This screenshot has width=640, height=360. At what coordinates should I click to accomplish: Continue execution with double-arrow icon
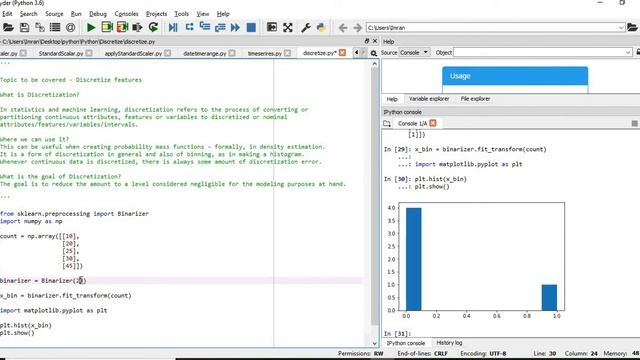click(235, 28)
